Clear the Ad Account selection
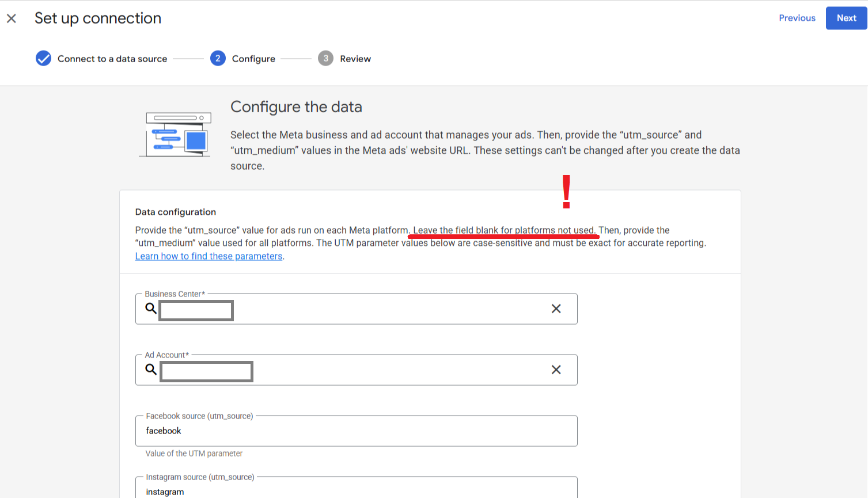 coord(556,370)
